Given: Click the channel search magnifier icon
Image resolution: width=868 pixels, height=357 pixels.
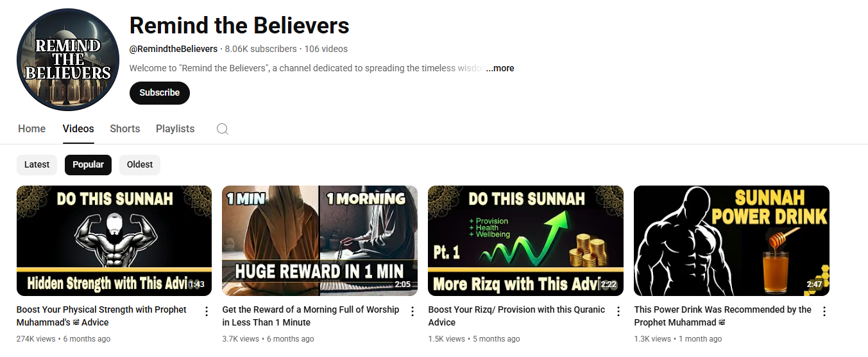Looking at the screenshot, I should pos(223,128).
